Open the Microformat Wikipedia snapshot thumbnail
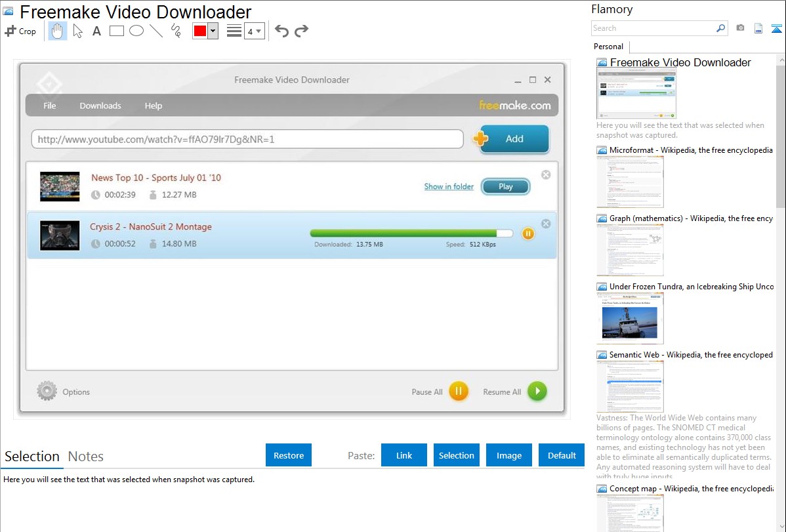This screenshot has height=532, width=786. [630, 182]
